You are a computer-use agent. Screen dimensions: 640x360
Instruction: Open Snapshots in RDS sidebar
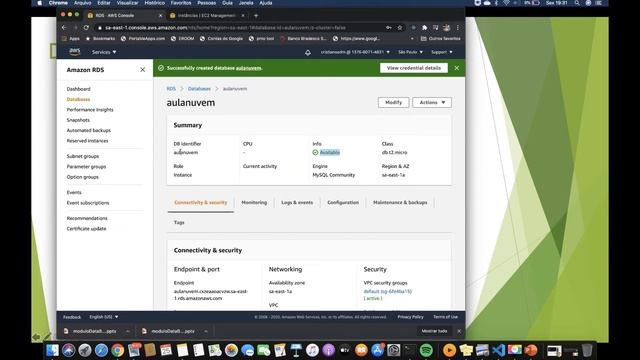coord(78,120)
